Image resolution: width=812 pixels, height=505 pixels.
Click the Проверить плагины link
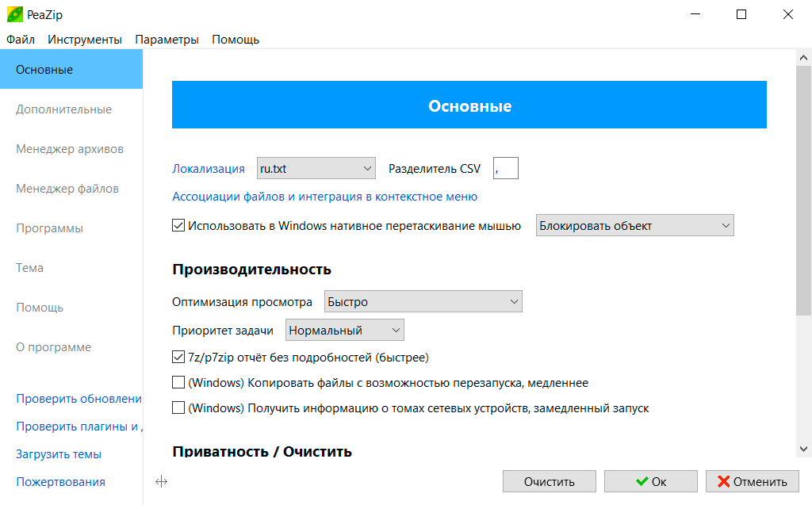coord(79,427)
